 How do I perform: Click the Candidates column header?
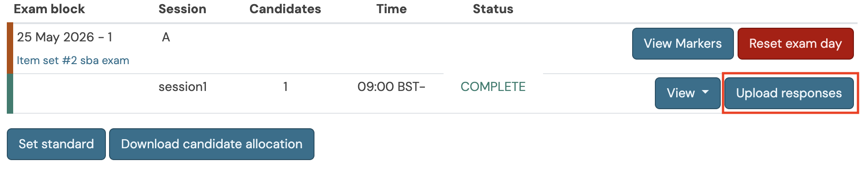285,9
